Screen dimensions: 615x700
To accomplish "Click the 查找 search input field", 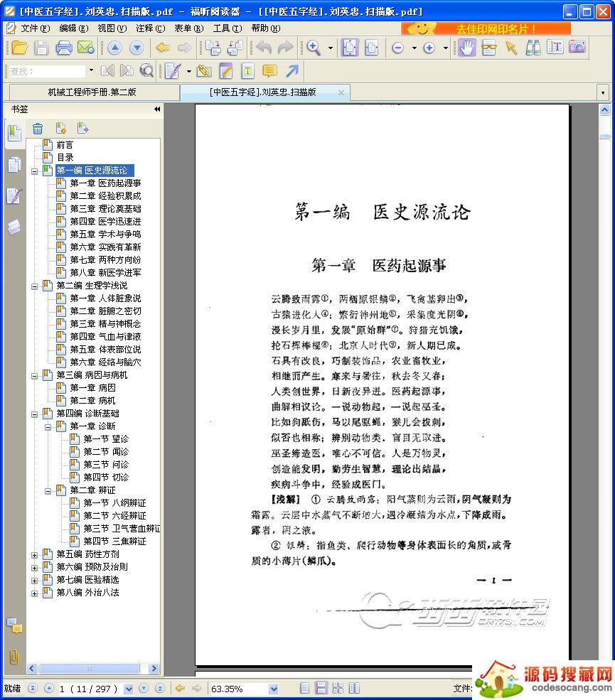I will (x=47, y=72).
